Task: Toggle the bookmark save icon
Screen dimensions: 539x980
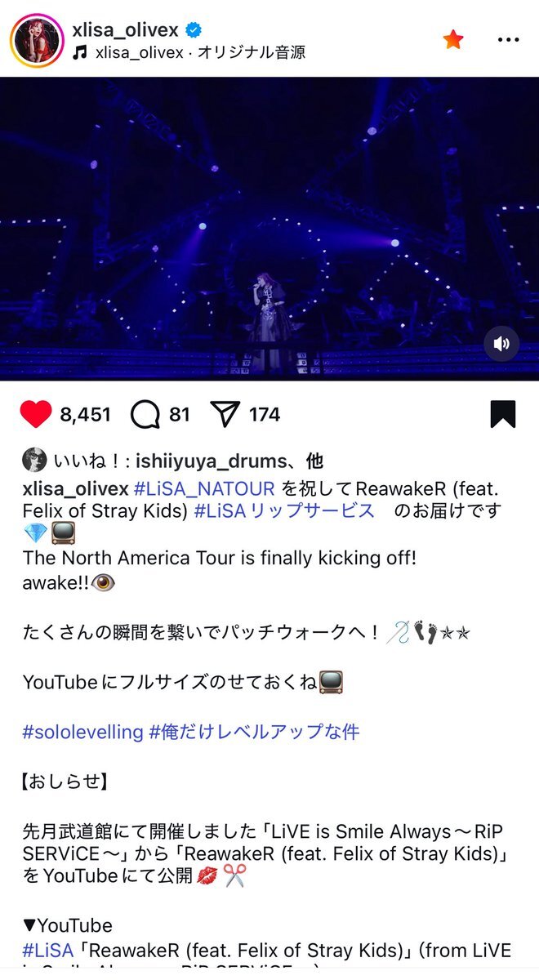Action: tap(503, 415)
